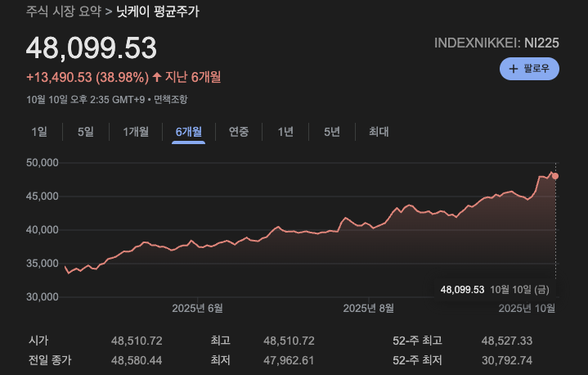588x375 pixels.
Task: Select the 5년 range tab
Action: [x=331, y=132]
